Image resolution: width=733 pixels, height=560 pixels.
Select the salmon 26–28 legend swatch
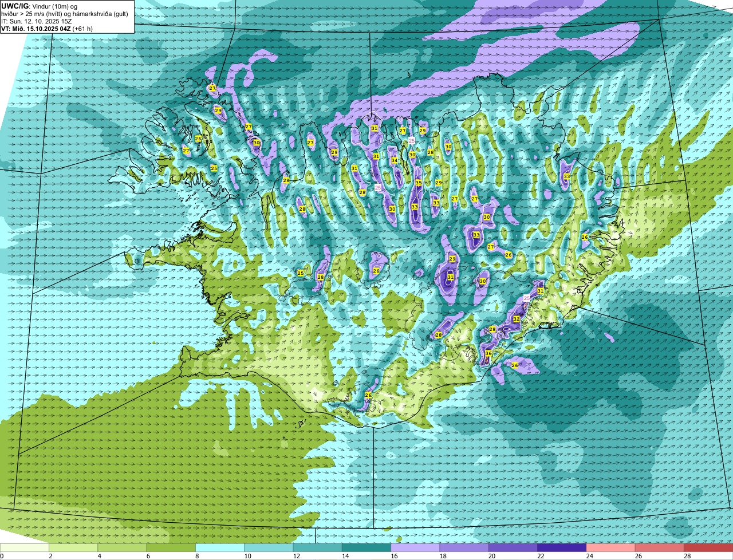(660, 547)
